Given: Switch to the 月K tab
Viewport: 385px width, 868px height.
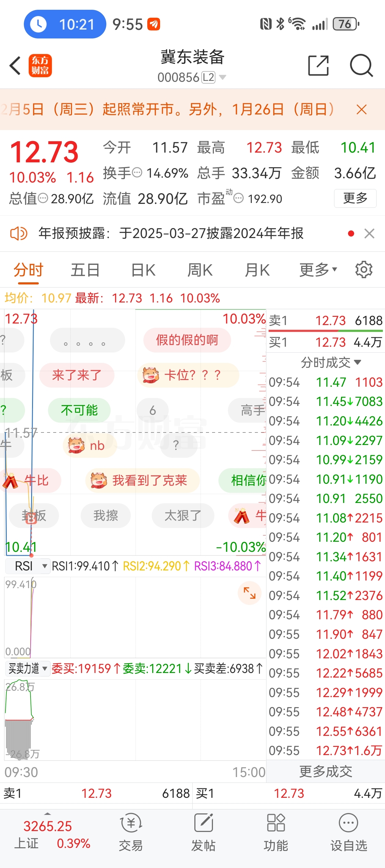Looking at the screenshot, I should (x=257, y=270).
